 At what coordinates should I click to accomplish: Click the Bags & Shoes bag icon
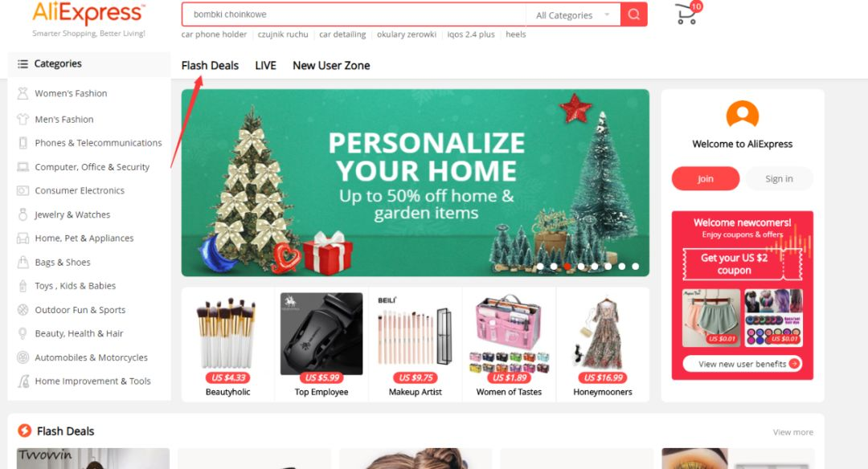[x=23, y=262]
